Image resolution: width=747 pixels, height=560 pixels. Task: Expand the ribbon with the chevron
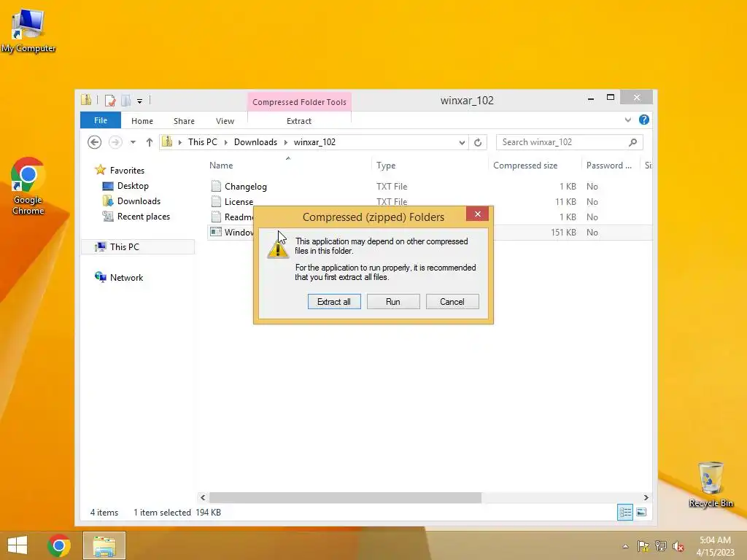pyautogui.click(x=628, y=120)
